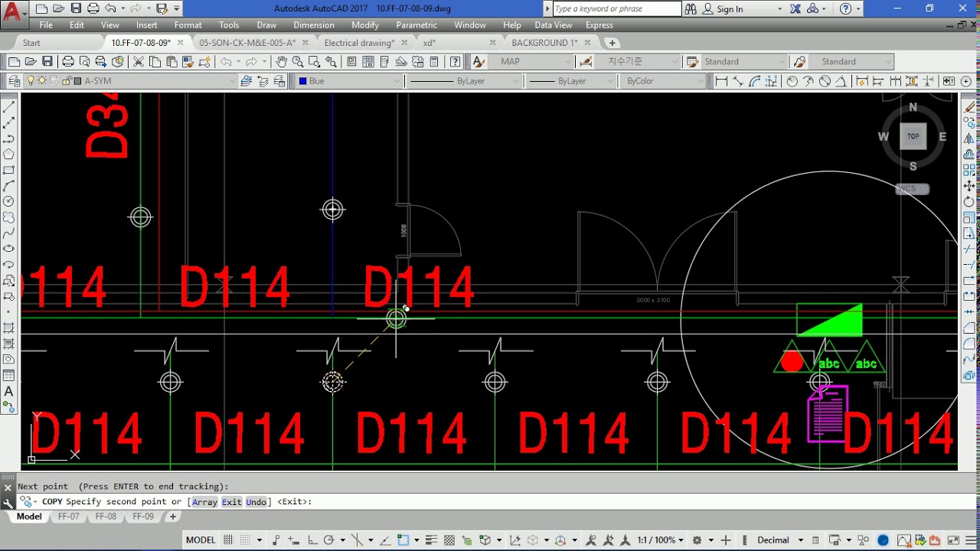Select the Line tool in Draw toolbar
Screen dimensions: 980x551
coord(9,107)
